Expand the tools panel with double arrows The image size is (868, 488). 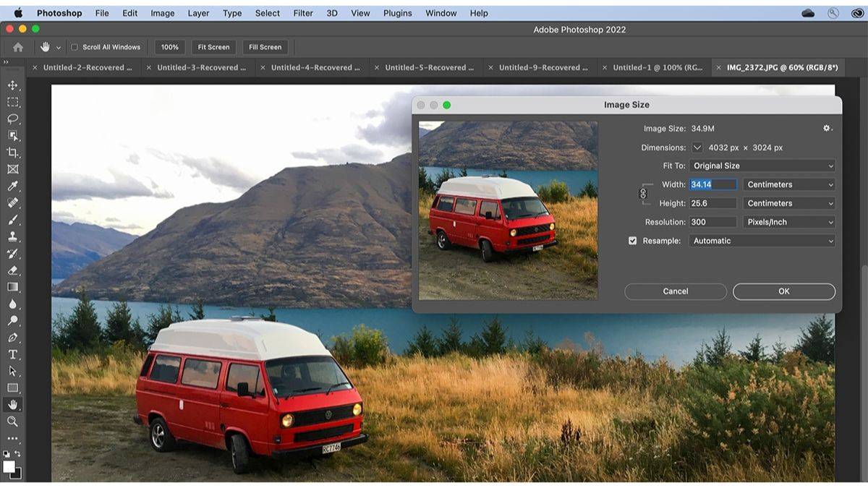tap(6, 63)
